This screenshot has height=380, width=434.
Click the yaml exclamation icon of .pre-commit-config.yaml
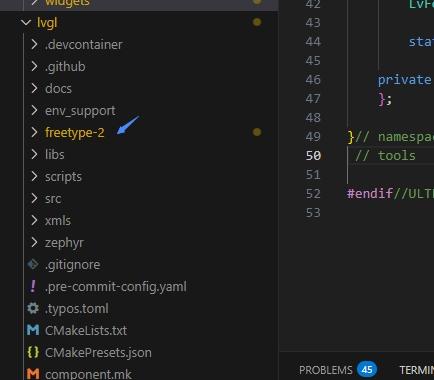point(33,286)
